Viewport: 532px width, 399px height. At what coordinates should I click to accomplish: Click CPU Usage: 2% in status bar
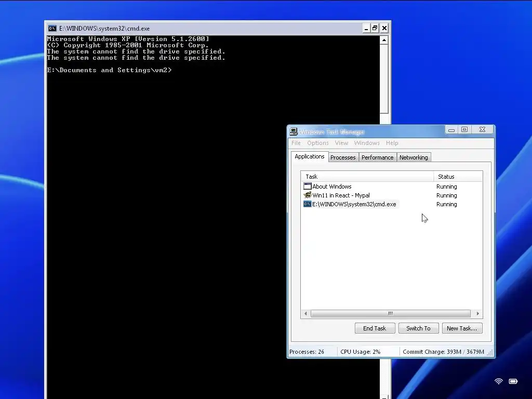[x=361, y=352]
